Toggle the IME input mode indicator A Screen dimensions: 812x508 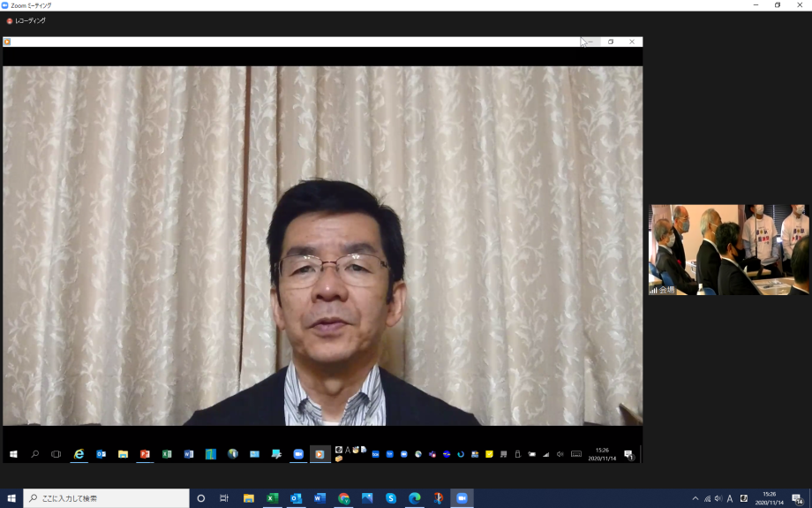point(730,498)
